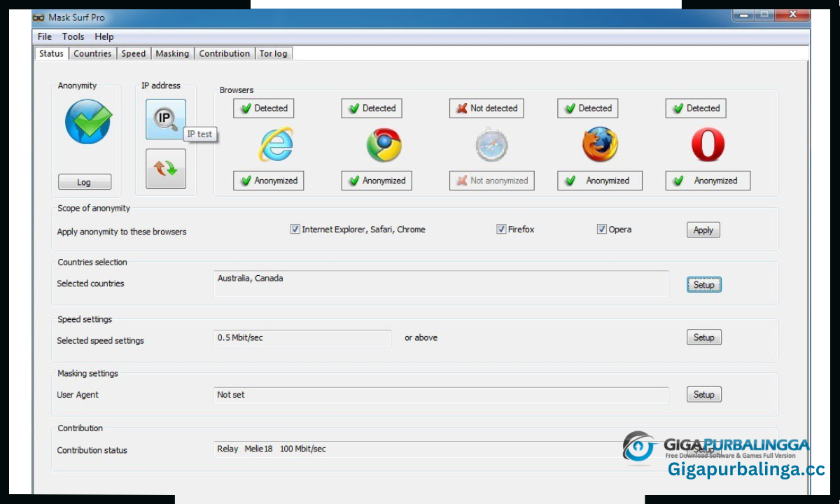840x504 pixels.
Task: Select the Internet Explorer browser icon
Action: click(x=276, y=145)
